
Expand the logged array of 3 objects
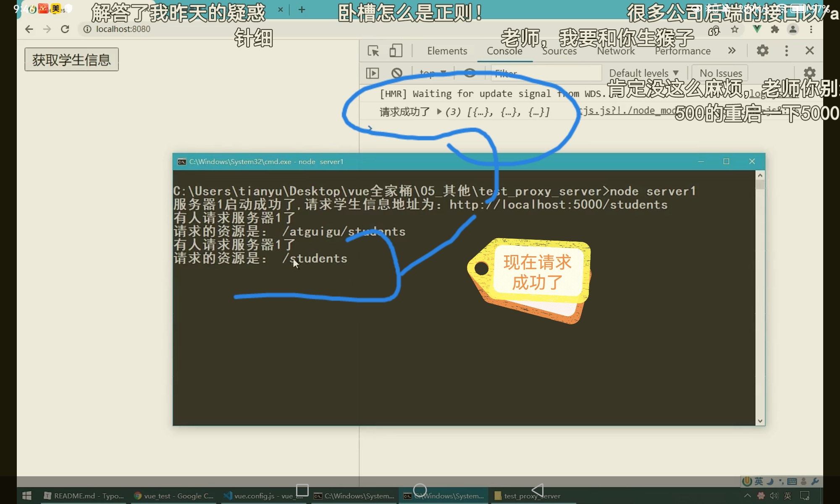(x=439, y=112)
